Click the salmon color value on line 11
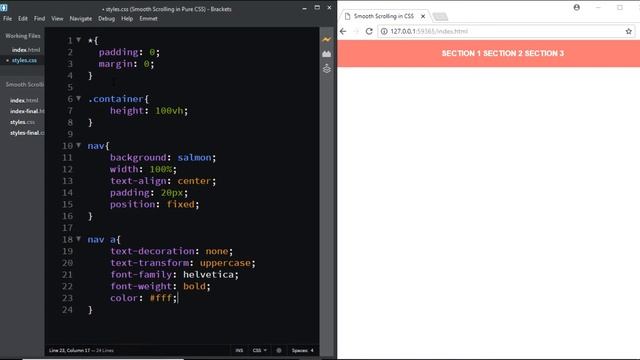 pos(194,157)
